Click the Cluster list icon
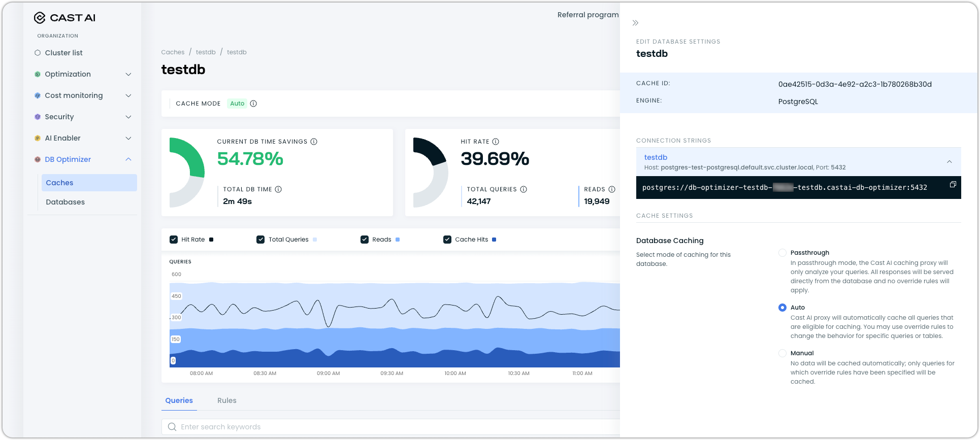Viewport: 980px width, 440px height. pyautogui.click(x=38, y=53)
